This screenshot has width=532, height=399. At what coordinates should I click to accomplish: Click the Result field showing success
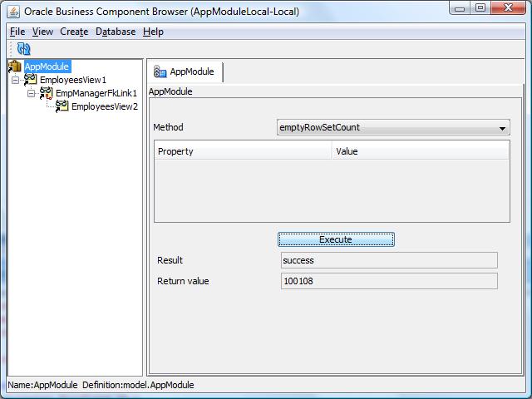[389, 260]
